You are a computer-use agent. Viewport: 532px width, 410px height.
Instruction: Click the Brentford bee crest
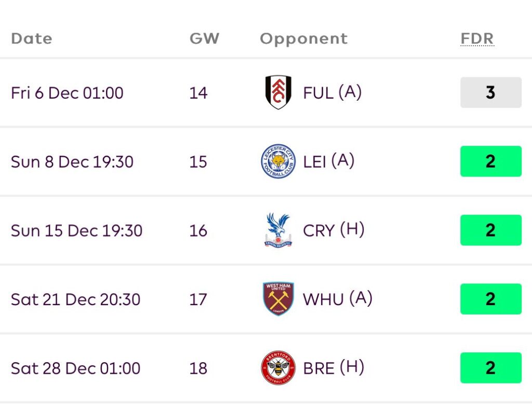click(x=278, y=368)
